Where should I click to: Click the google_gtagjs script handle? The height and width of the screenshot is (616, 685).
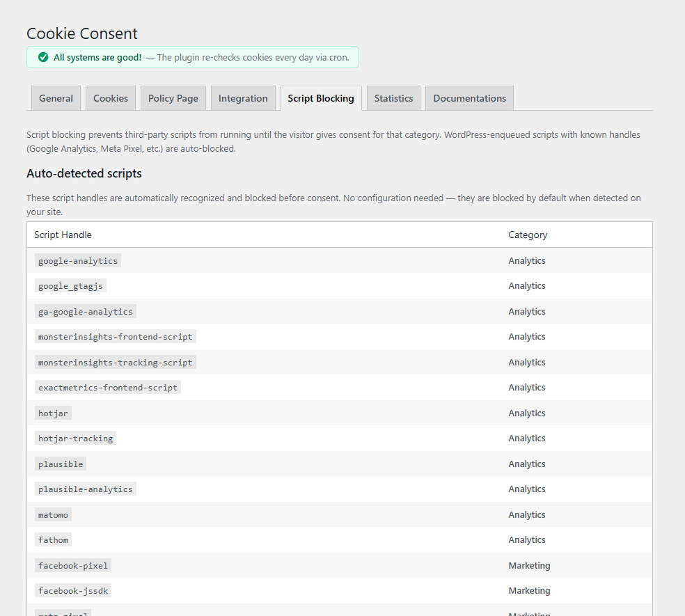point(70,285)
